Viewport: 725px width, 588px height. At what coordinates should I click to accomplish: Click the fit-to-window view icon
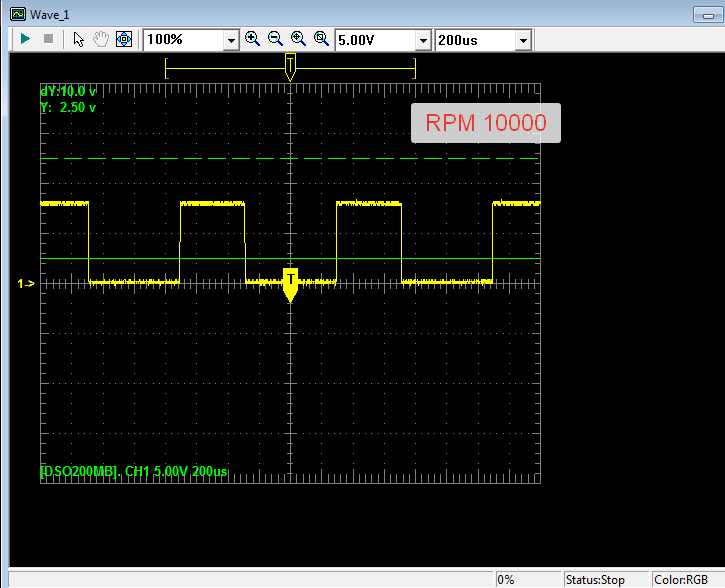[124, 39]
